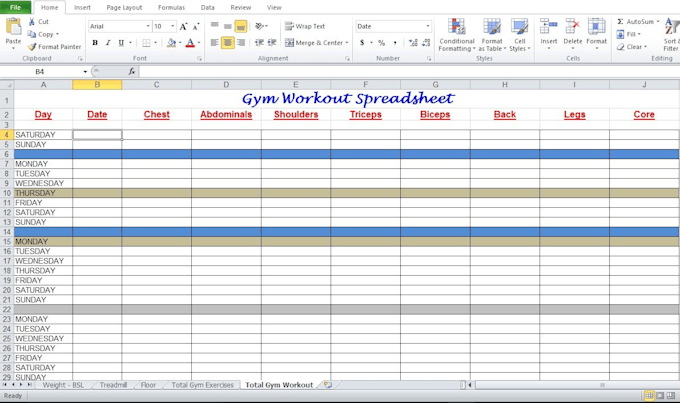Open the Treadmill sheet tab
This screenshot has height=403, width=680.
(x=113, y=385)
